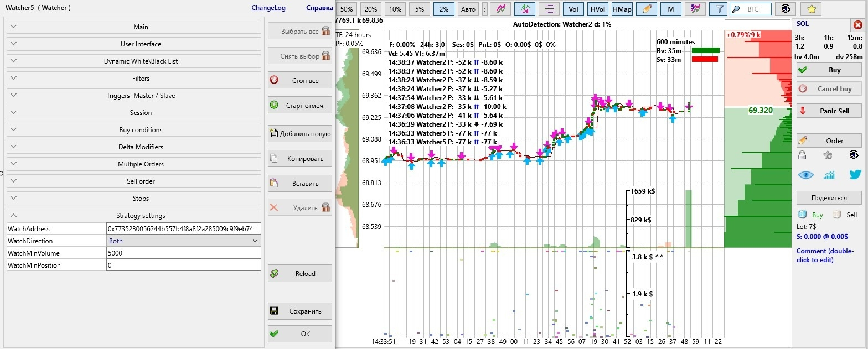Toggle the HMap heatmap button

pos(622,9)
